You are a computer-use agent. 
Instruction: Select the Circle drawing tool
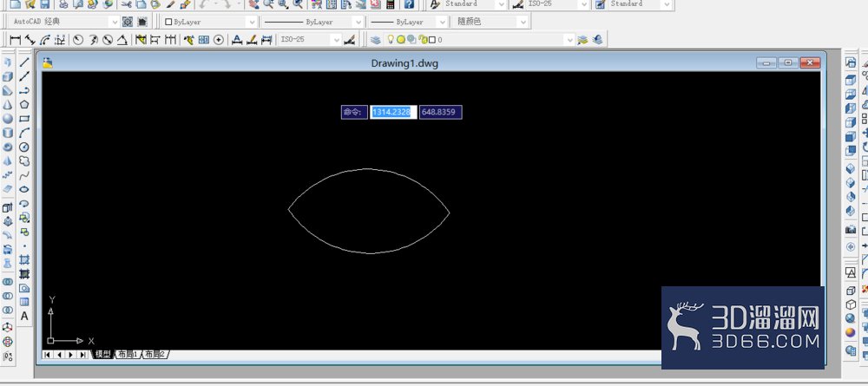tap(24, 147)
